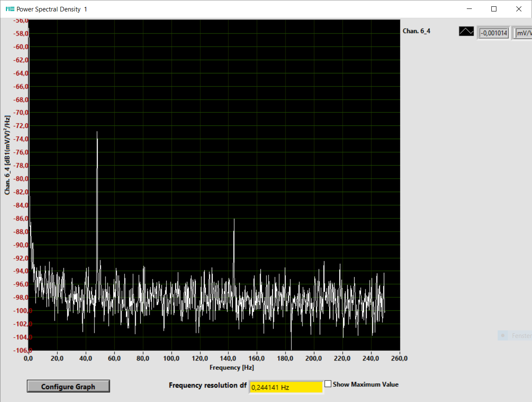Minimize the Power Spectral Density window
This screenshot has width=532, height=402.
(469, 9)
